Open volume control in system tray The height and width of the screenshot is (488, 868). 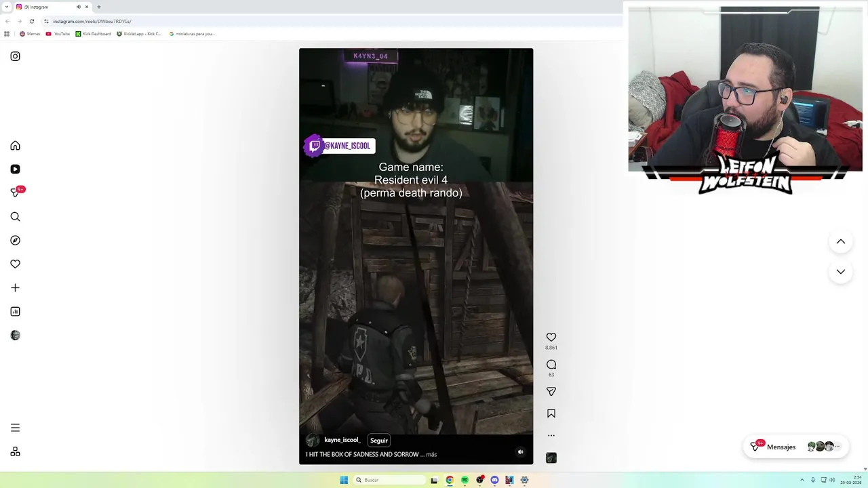[x=832, y=480]
